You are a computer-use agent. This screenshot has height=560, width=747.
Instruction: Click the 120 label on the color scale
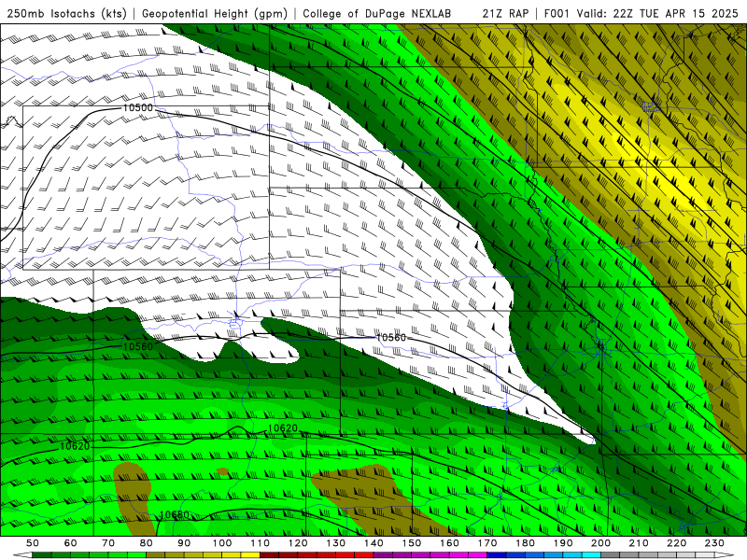(x=298, y=543)
